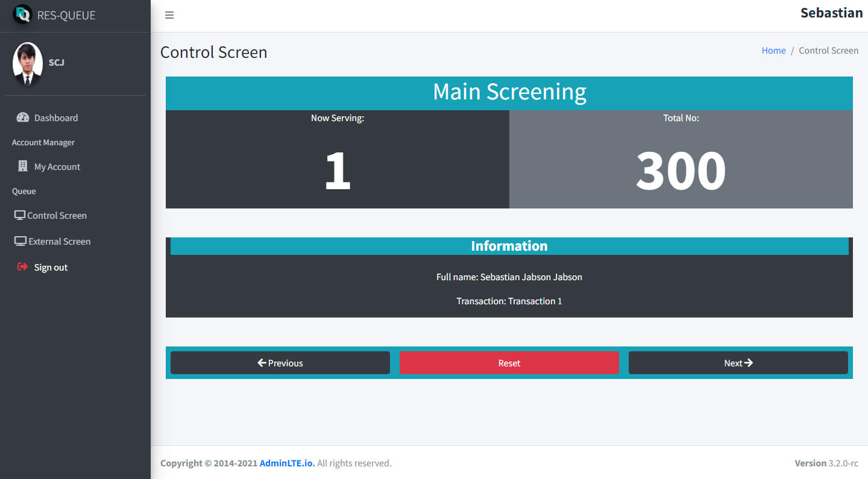Go to the Previous queue number

coord(280,363)
